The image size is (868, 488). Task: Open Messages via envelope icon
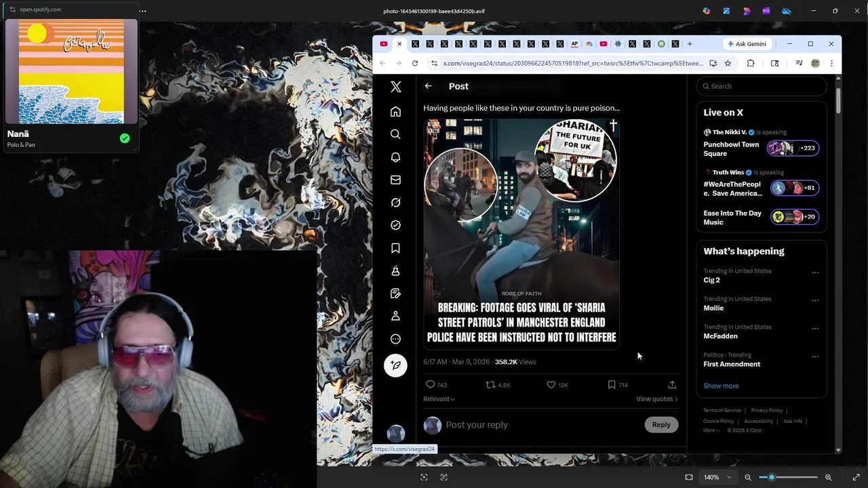(395, 180)
